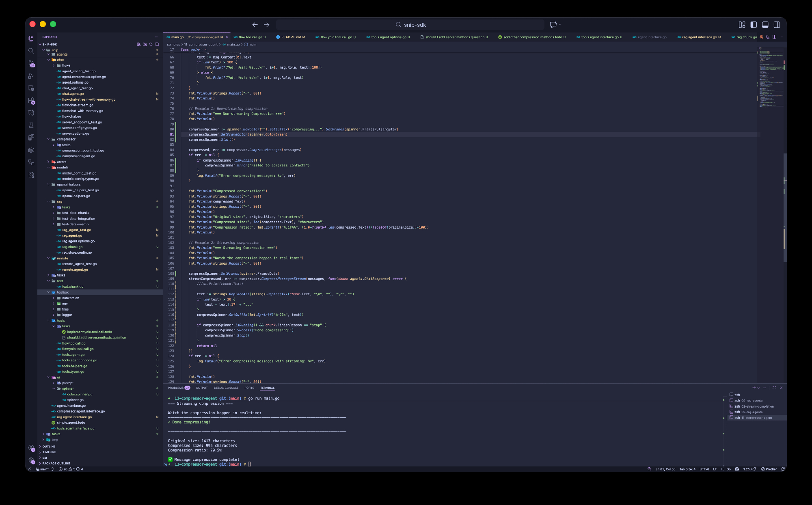This screenshot has width=812, height=505.
Task: Expand the errors folder
Action: tap(61, 162)
